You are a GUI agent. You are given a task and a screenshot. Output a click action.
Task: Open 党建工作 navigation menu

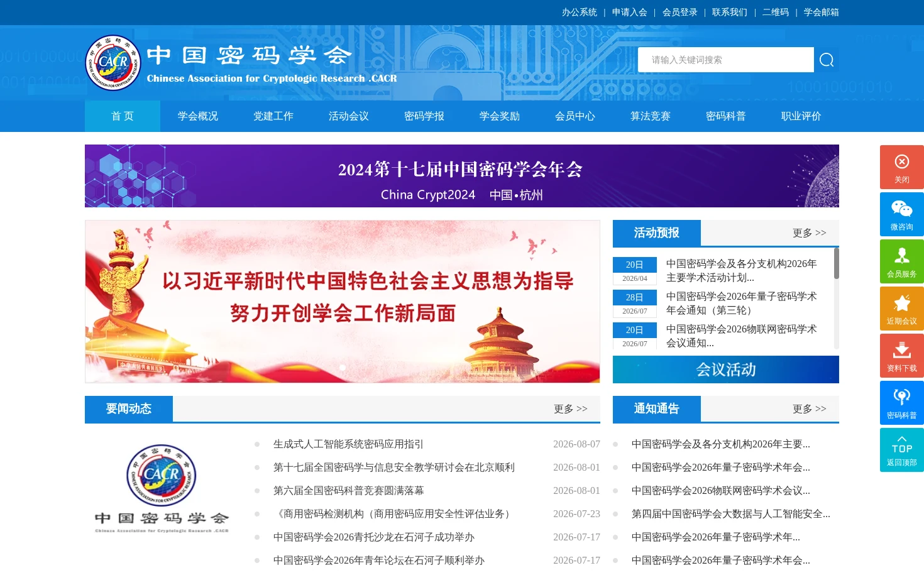[x=273, y=116]
